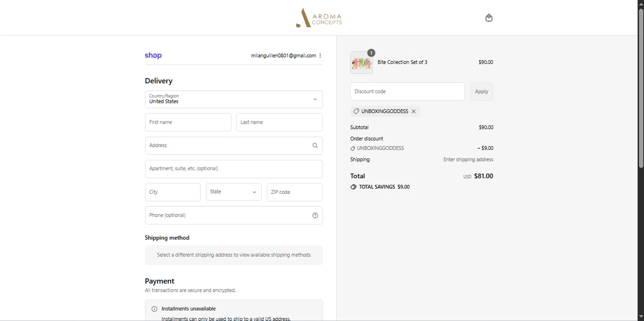The height and width of the screenshot is (321, 644).
Task: Click the Delivery section heading
Action: (x=158, y=81)
